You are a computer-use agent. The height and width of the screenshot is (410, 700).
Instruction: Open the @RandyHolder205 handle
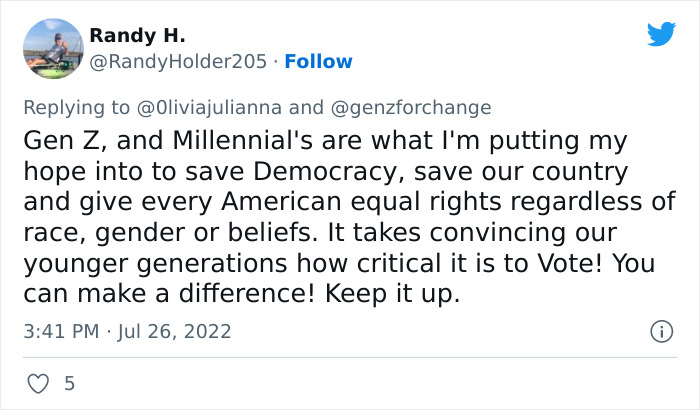pos(178,62)
